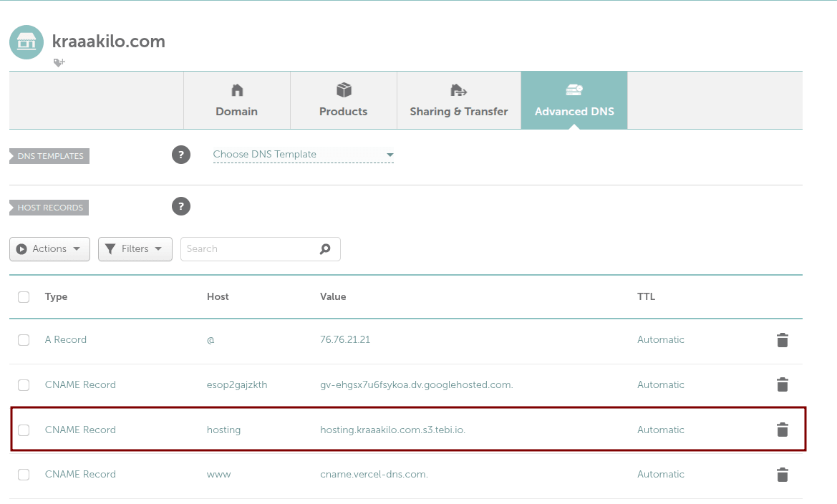
Task: Click the trash icon on hosting CNAME row
Action: pos(782,430)
